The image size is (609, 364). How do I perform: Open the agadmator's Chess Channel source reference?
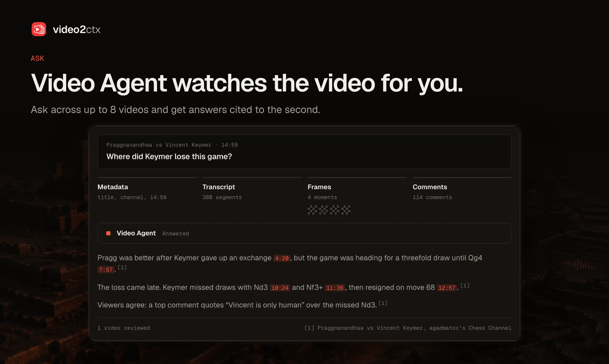(x=408, y=328)
